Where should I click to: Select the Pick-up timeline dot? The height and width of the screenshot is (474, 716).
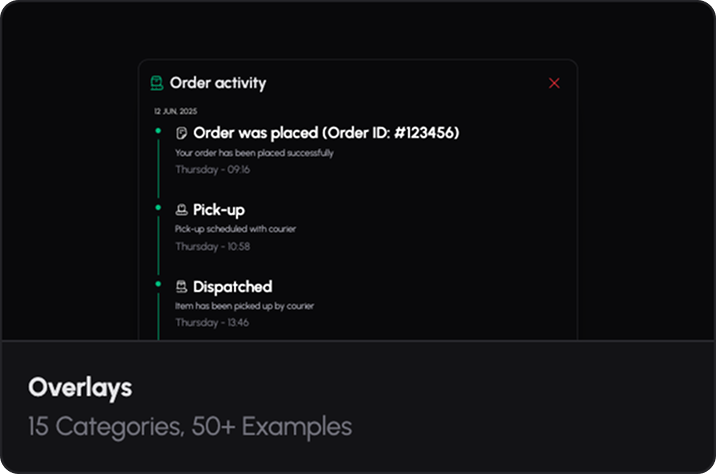pyautogui.click(x=158, y=207)
